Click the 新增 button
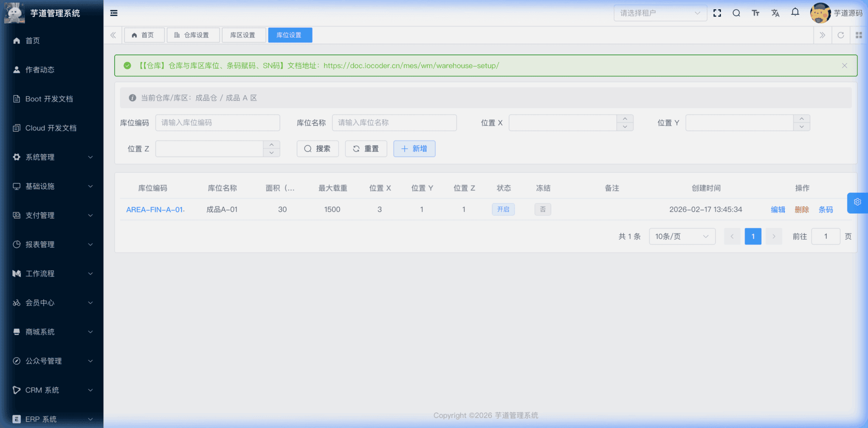This screenshot has height=428, width=868. tap(414, 149)
